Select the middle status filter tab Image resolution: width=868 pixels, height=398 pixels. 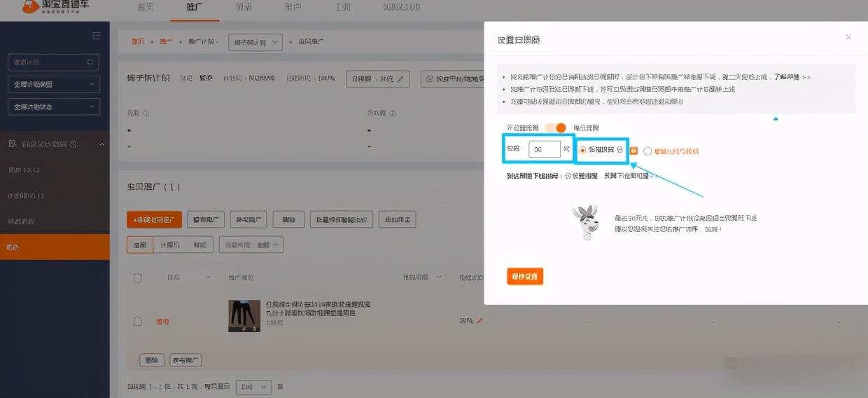pos(170,245)
